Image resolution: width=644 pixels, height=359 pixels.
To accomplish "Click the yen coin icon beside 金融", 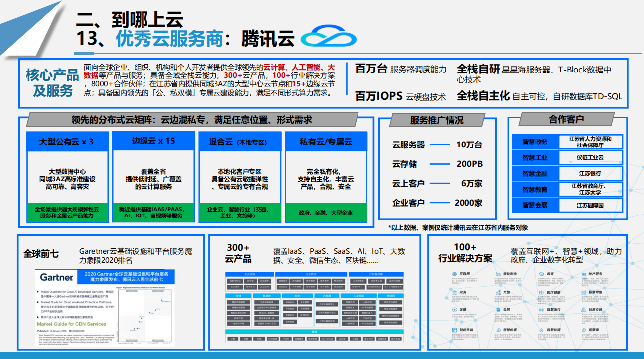I will [454, 310].
